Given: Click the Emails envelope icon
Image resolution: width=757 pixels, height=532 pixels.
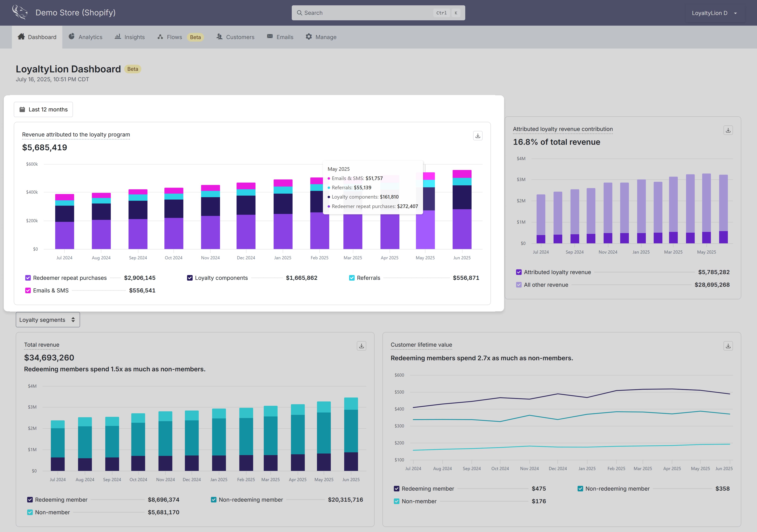Looking at the screenshot, I should (270, 36).
